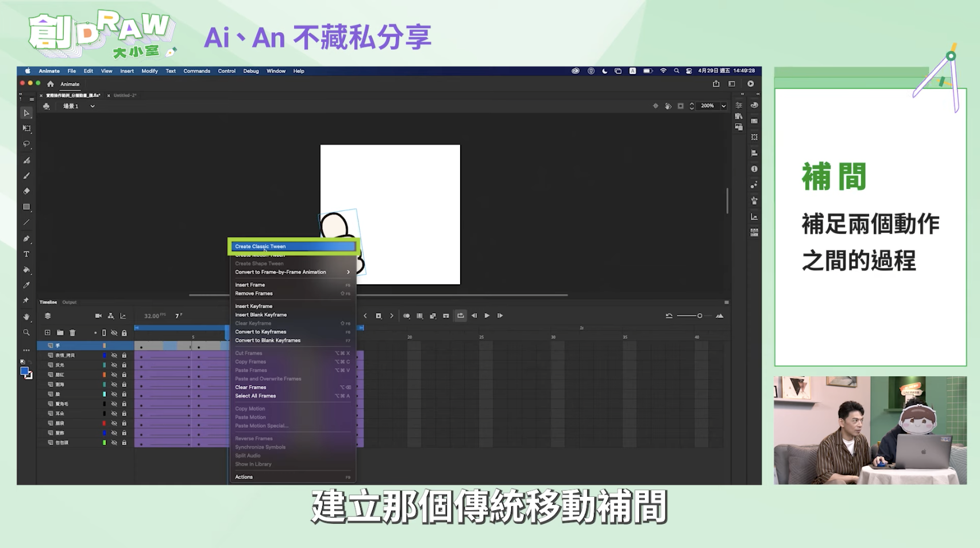Select the Eraser tool
Image resolution: width=980 pixels, height=548 pixels.
(26, 191)
